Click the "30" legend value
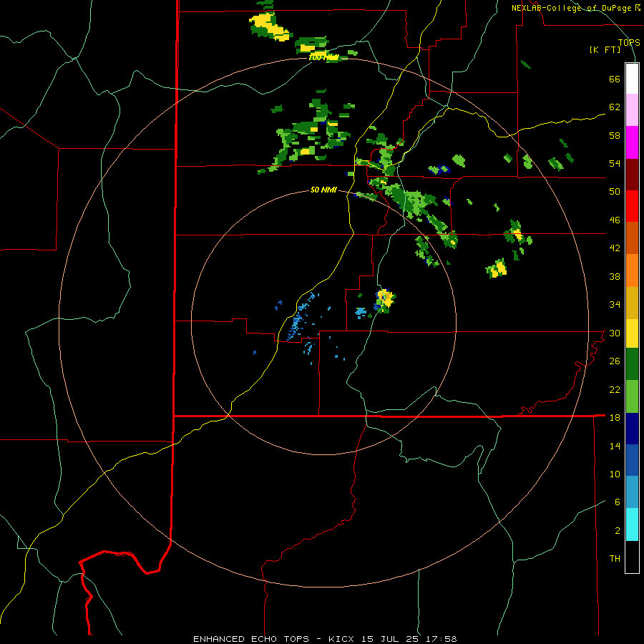Screen dimensions: 644x644 [x=615, y=333]
